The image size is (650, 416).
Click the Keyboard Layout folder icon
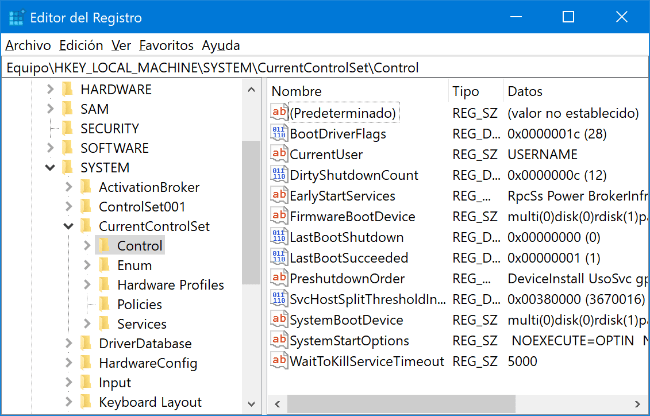(86, 402)
